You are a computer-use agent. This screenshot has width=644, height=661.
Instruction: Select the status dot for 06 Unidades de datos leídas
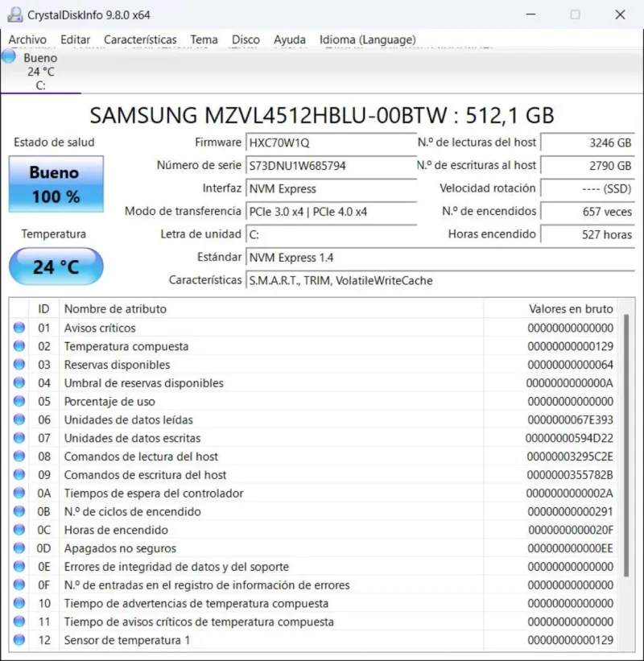point(19,419)
